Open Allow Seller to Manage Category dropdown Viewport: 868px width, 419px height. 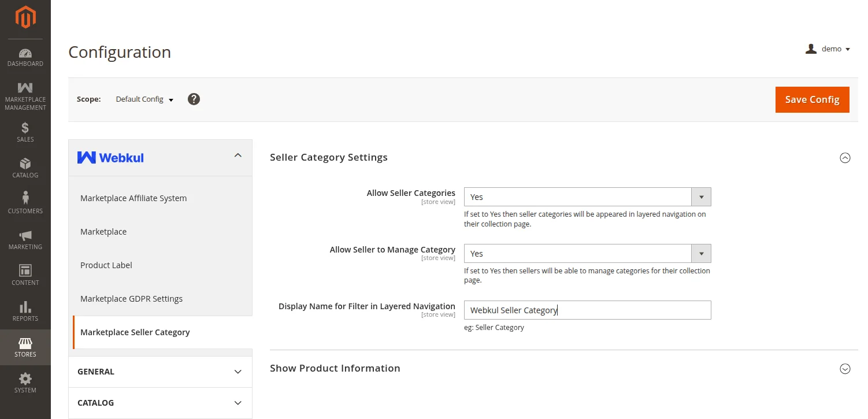pyautogui.click(x=587, y=254)
